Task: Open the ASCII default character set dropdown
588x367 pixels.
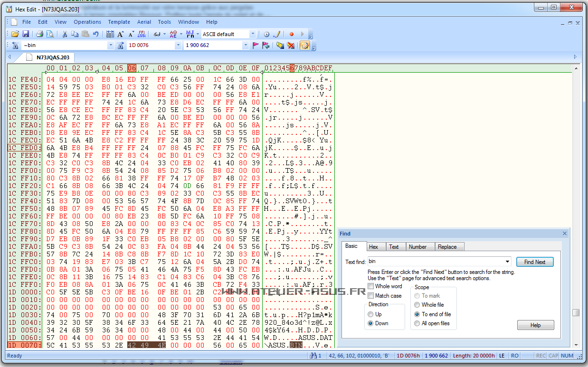Action: pyautogui.click(x=253, y=34)
